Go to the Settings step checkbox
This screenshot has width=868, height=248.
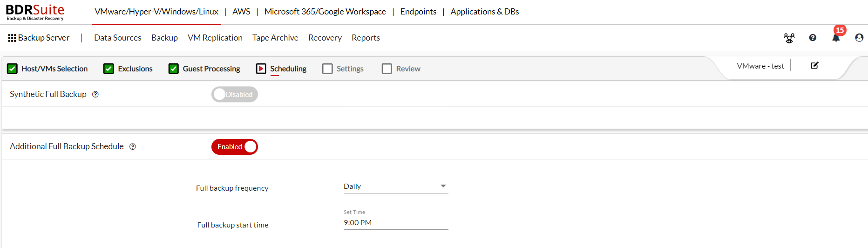[327, 69]
